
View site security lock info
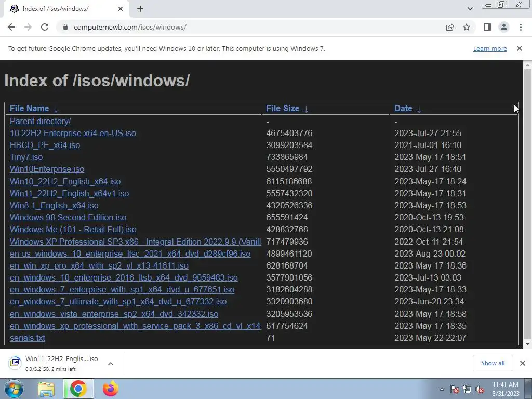coord(65,27)
